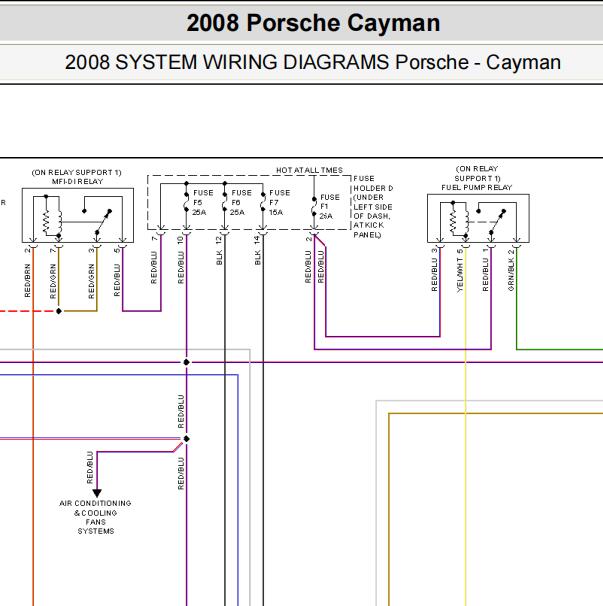The image size is (603, 606).
Task: Click the fuse F5 element symbol
Action: [x=186, y=202]
